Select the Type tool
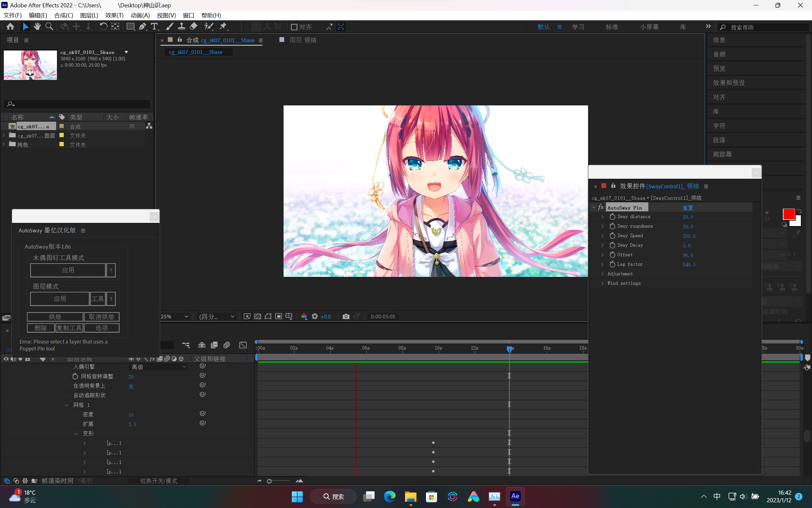This screenshot has height=508, width=812. (x=154, y=27)
